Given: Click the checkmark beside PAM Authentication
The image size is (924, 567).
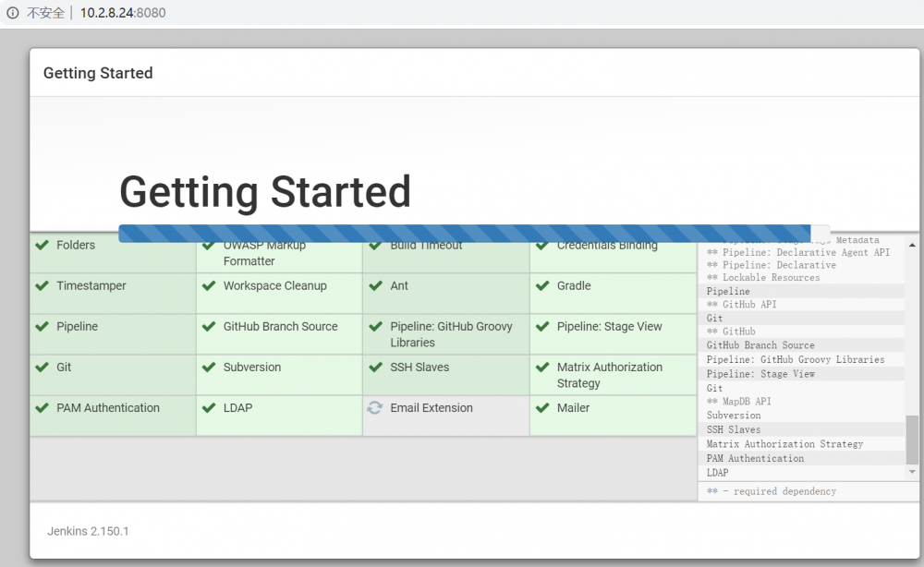Looking at the screenshot, I should pos(42,408).
